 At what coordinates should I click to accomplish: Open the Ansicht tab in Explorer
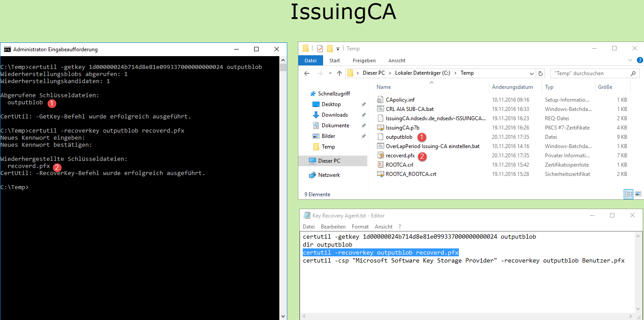(x=396, y=61)
